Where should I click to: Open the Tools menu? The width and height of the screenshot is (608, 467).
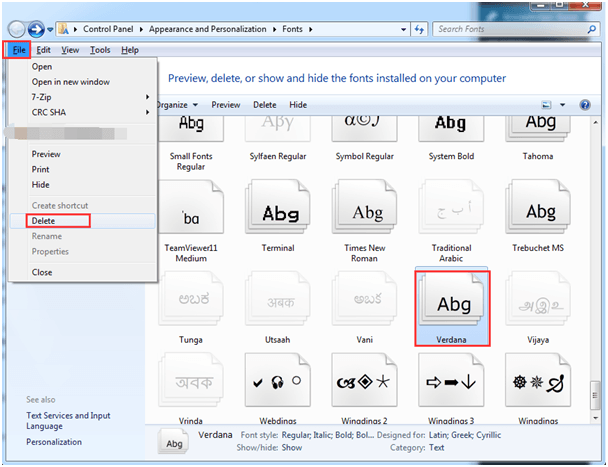pos(100,50)
